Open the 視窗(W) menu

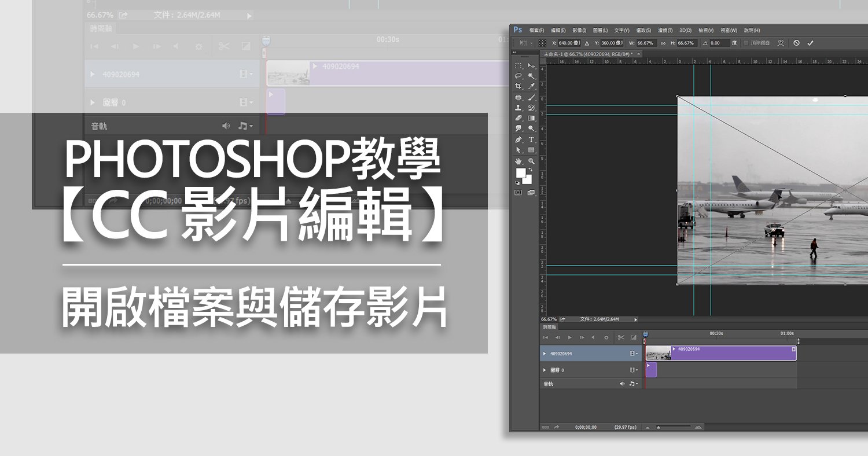729,30
